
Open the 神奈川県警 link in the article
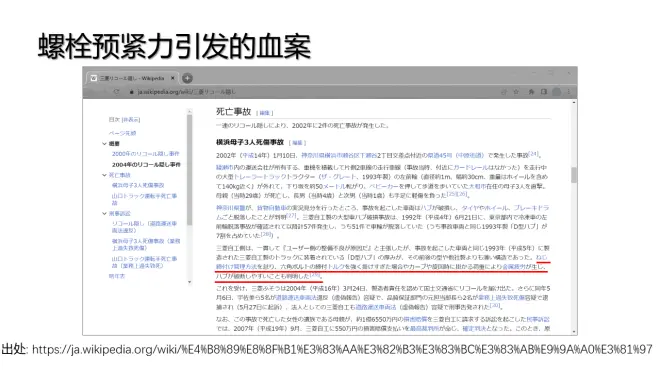click(231, 208)
